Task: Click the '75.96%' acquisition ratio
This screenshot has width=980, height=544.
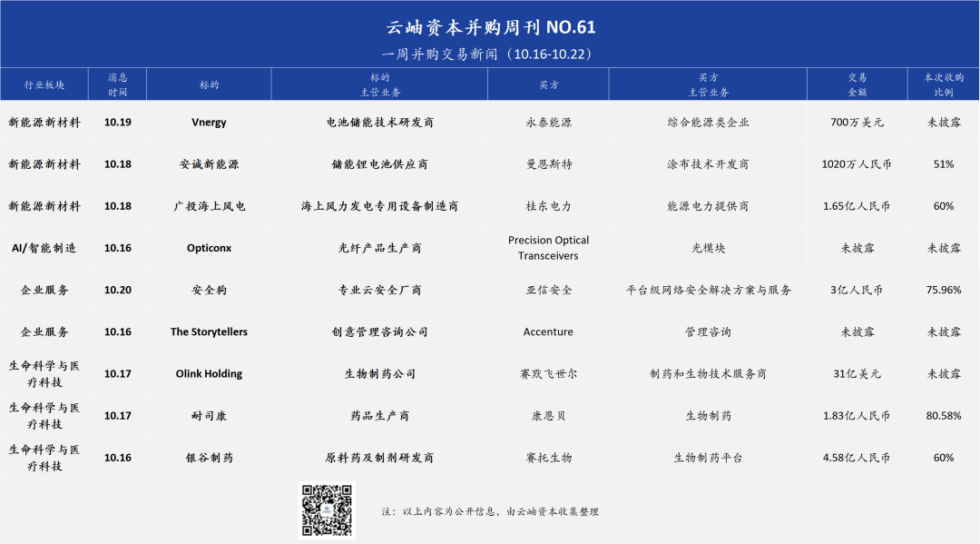Action: (x=944, y=290)
